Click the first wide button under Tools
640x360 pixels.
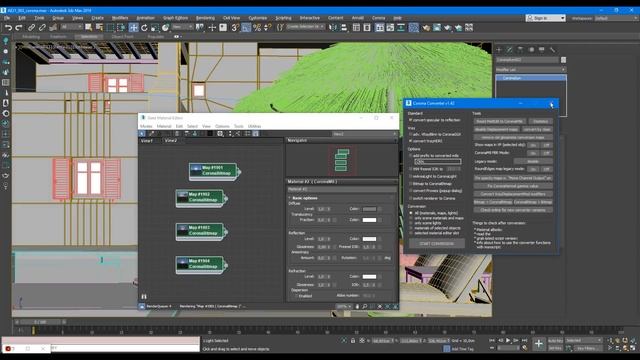(x=500, y=121)
